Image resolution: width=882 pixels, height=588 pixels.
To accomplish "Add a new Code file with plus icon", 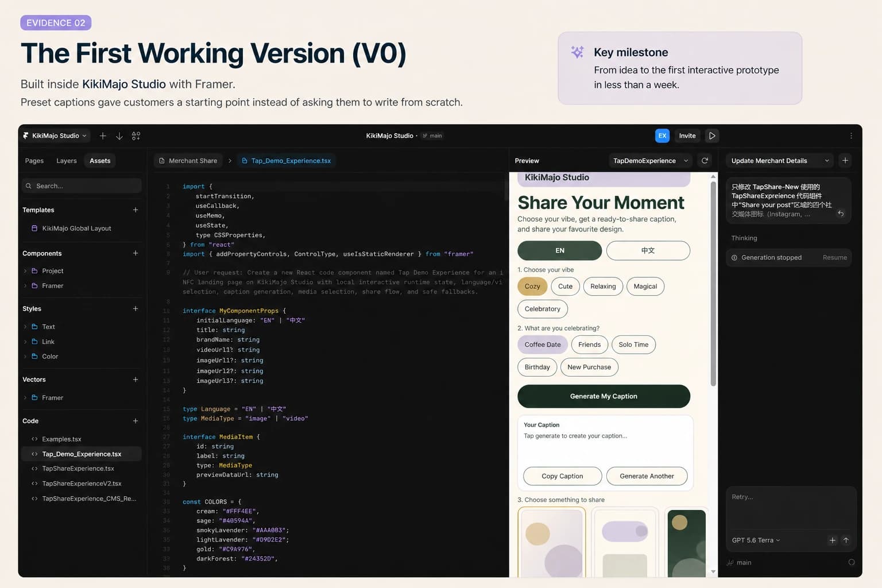I will 136,421.
